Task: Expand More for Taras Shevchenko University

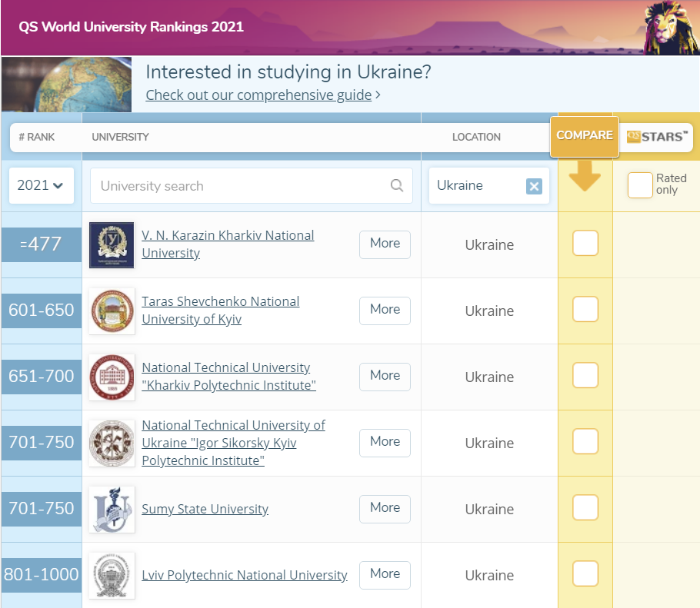Action: [385, 310]
